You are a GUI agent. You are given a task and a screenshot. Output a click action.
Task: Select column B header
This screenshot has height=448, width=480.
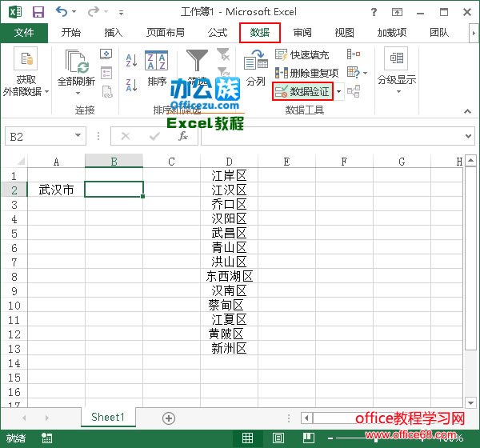[x=114, y=161]
